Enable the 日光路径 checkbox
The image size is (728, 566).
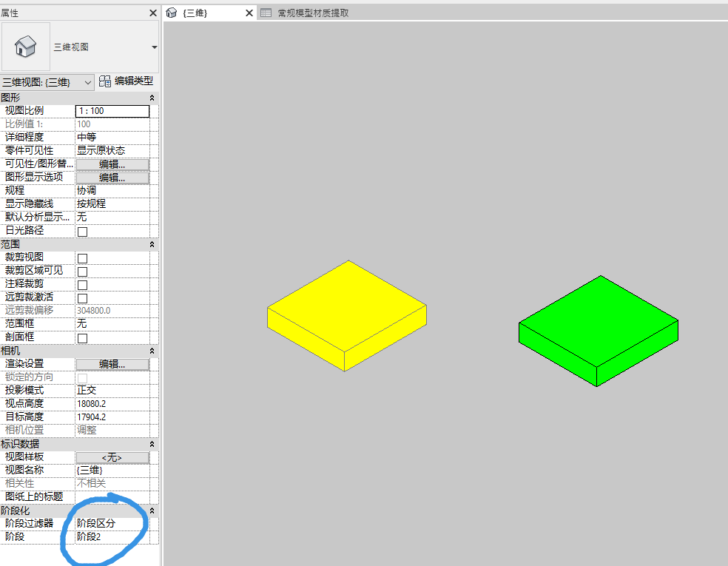click(x=83, y=232)
